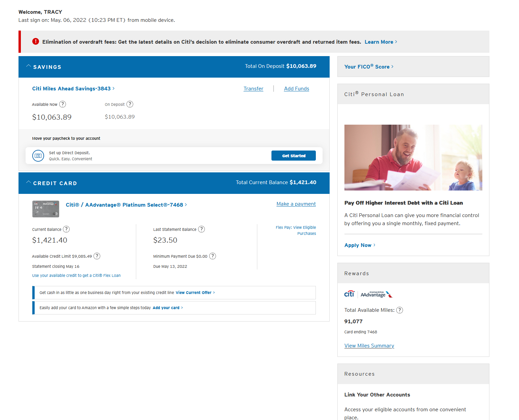Screen dimensions: 519x420
Task: Click the AAdvantage credit card image
Action: 46,209
